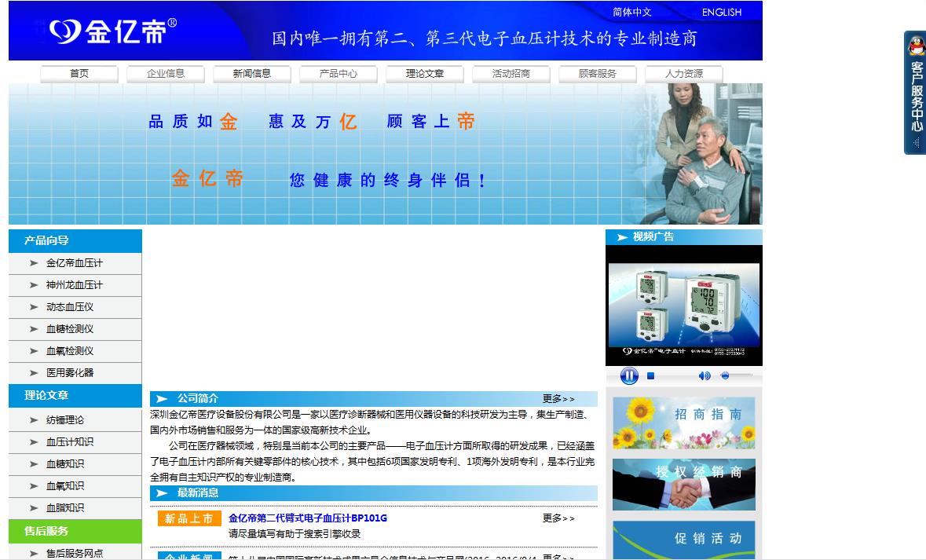Click arrow icon beside 动态血压仪
This screenshot has width=926, height=560.
pyautogui.click(x=34, y=307)
